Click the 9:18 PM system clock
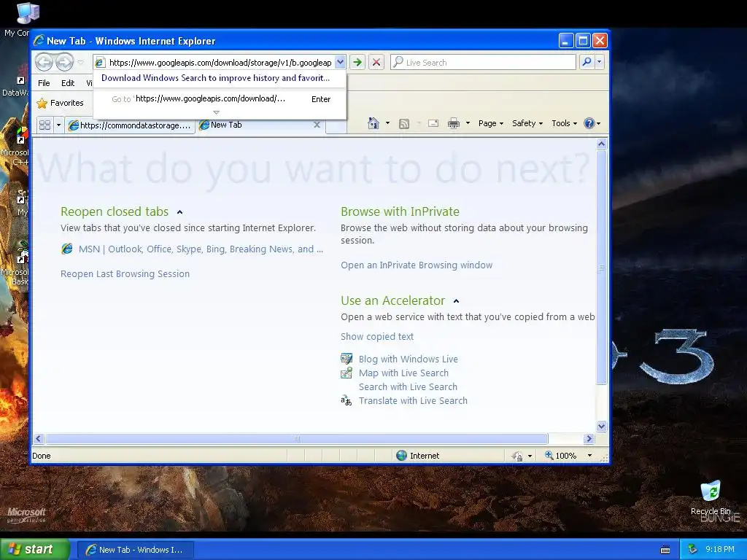The width and height of the screenshot is (747, 560). click(x=720, y=549)
